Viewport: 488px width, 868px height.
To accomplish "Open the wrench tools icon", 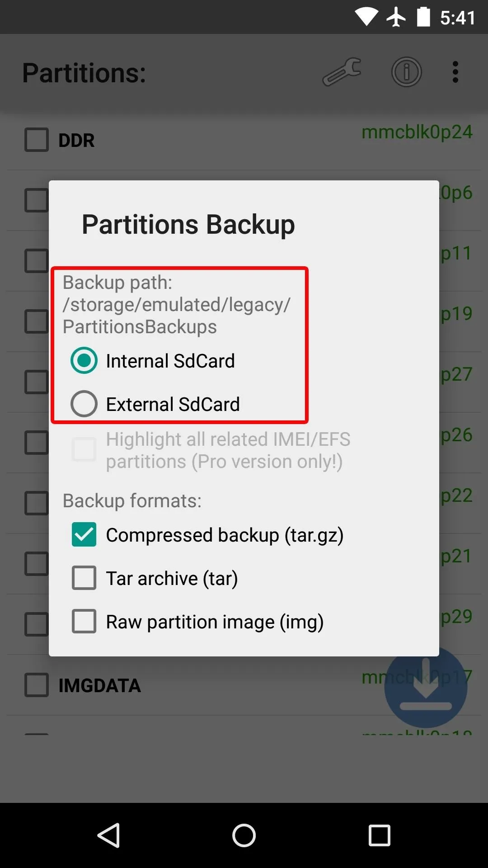I will (x=342, y=72).
